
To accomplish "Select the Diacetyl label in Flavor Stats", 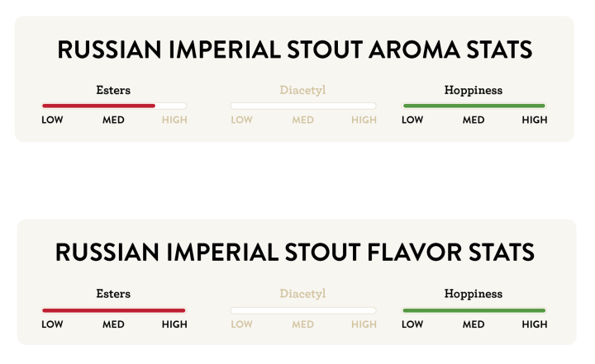I will (x=302, y=294).
